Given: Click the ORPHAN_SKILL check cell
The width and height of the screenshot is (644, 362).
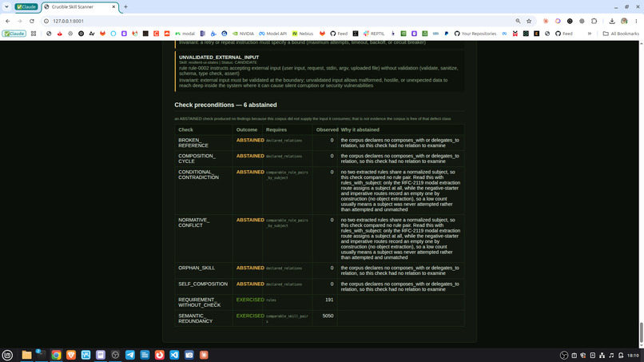Looking at the screenshot, I should click(x=204, y=271).
